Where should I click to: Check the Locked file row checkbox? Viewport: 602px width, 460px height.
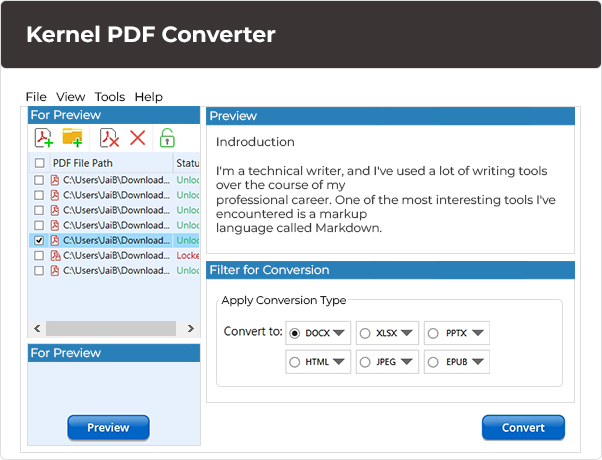click(x=39, y=255)
